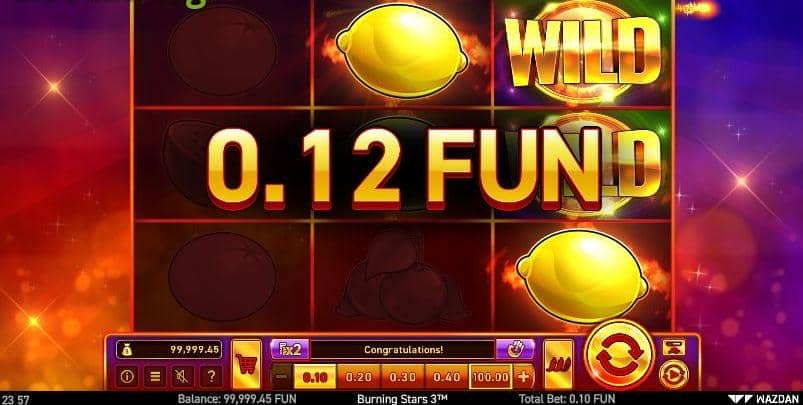Increase bet with the plus button

523,377
